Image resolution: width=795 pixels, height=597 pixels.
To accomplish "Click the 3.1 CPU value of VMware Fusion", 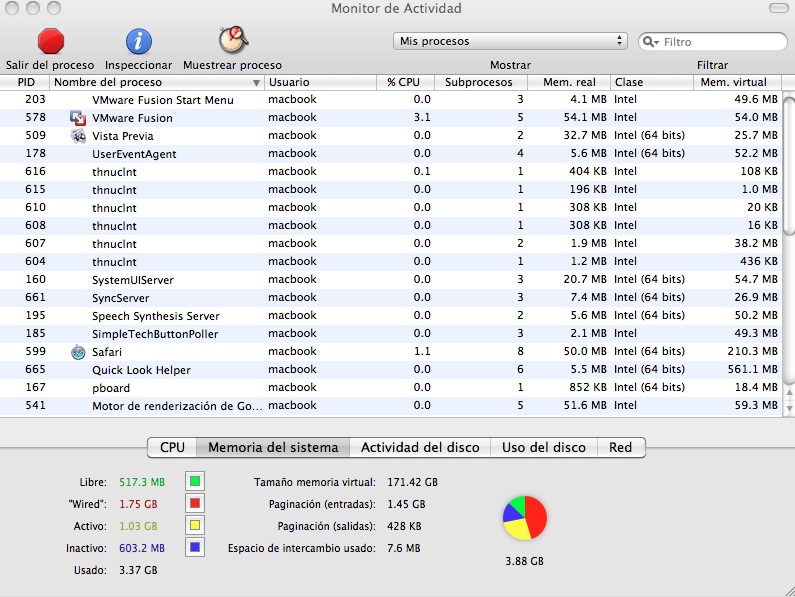I will [422, 117].
